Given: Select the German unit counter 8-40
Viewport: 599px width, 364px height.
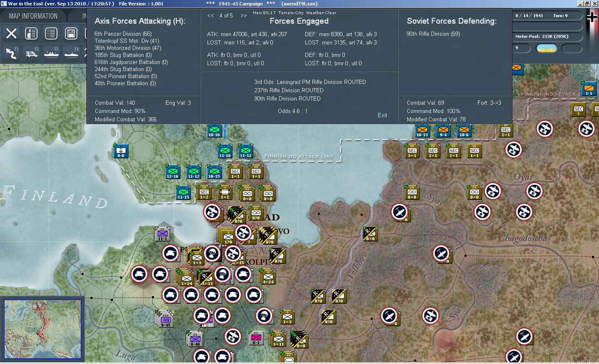Looking at the screenshot, I should tap(195, 339).
